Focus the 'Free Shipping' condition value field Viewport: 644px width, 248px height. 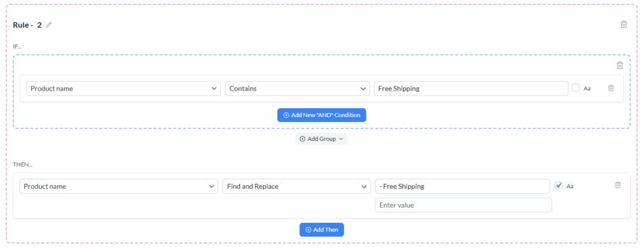pyautogui.click(x=471, y=88)
